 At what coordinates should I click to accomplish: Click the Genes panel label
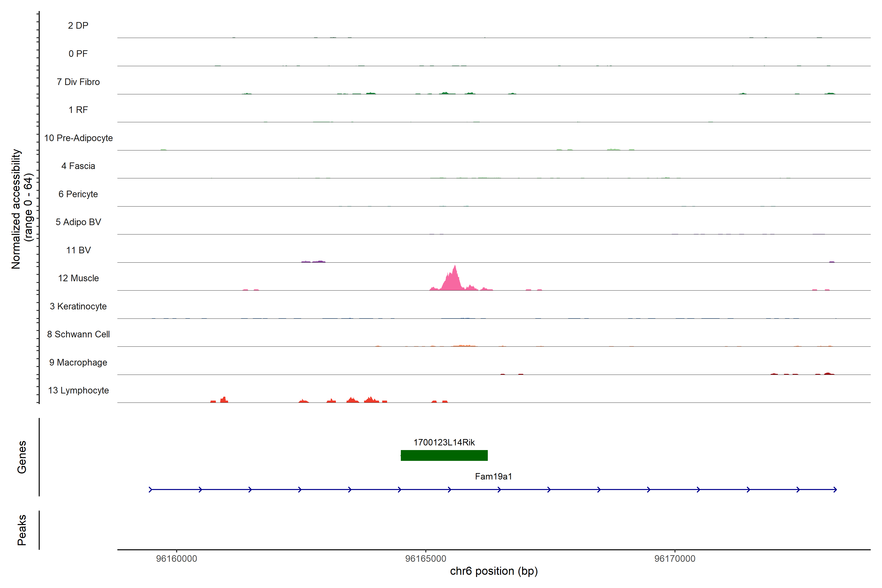click(22, 457)
